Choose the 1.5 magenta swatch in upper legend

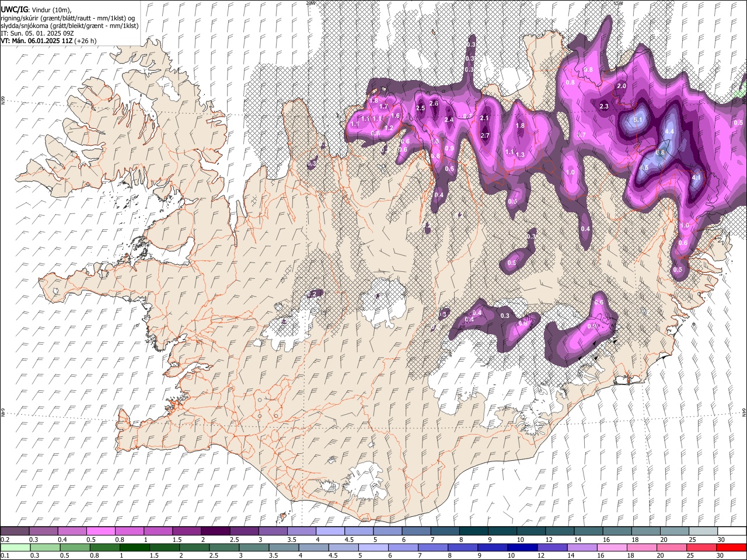click(186, 531)
